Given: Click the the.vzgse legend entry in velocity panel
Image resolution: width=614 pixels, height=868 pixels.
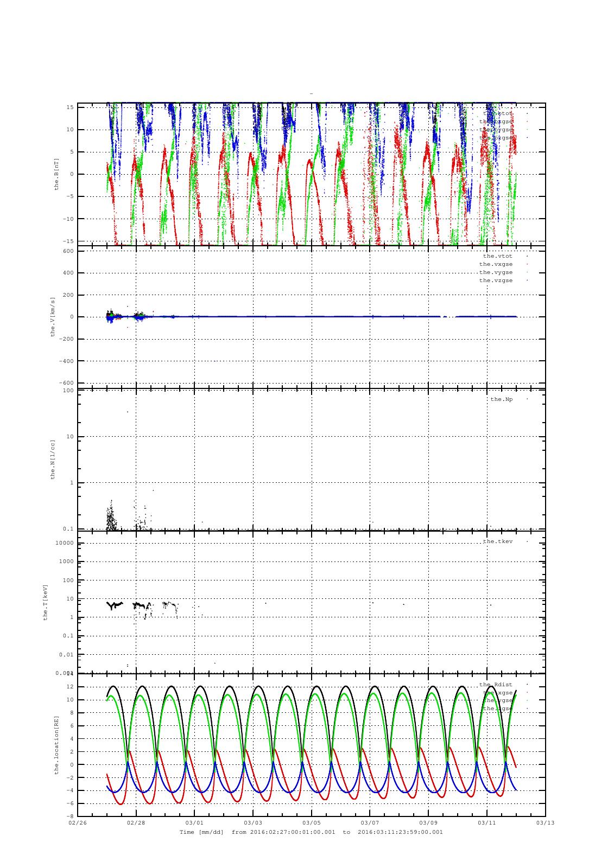Looking at the screenshot, I should coord(496,280).
